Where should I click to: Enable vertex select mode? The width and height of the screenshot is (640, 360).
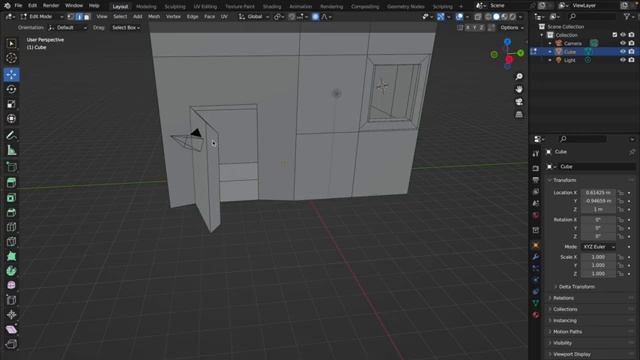click(x=71, y=17)
